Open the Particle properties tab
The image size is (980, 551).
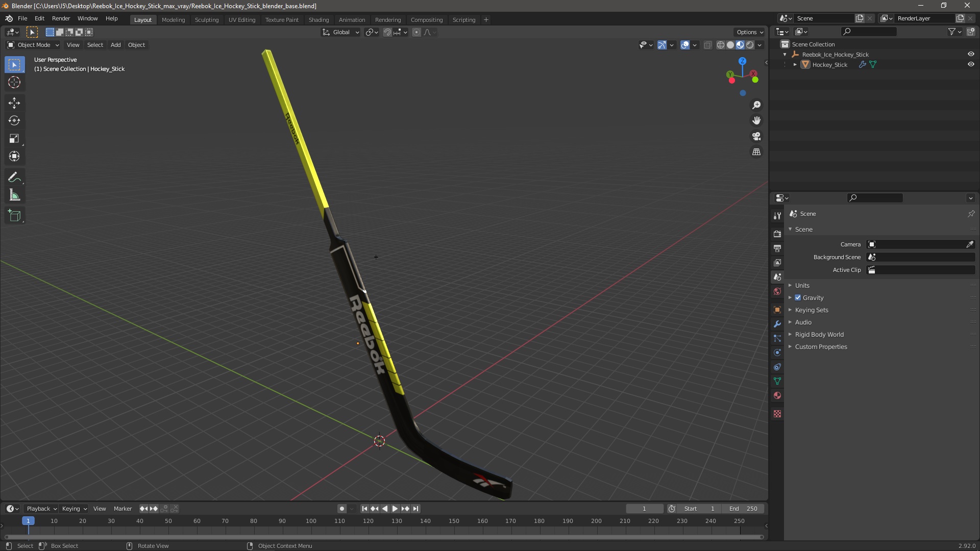[x=777, y=338]
